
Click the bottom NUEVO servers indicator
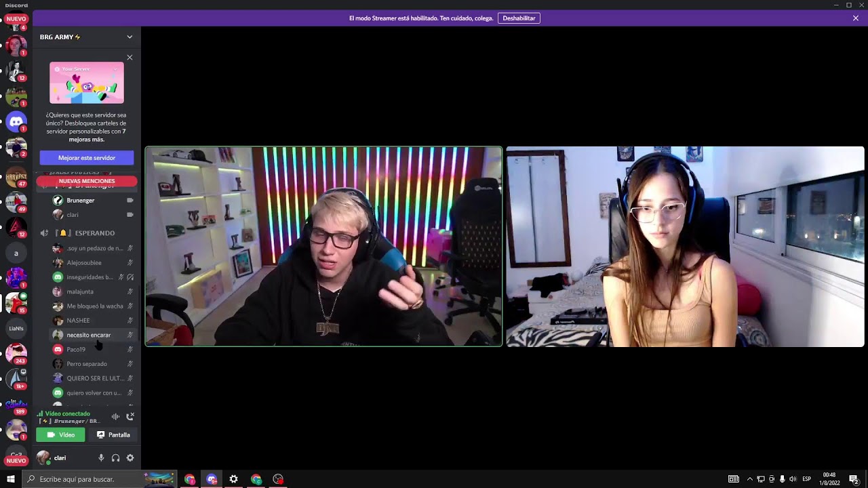pyautogui.click(x=16, y=461)
